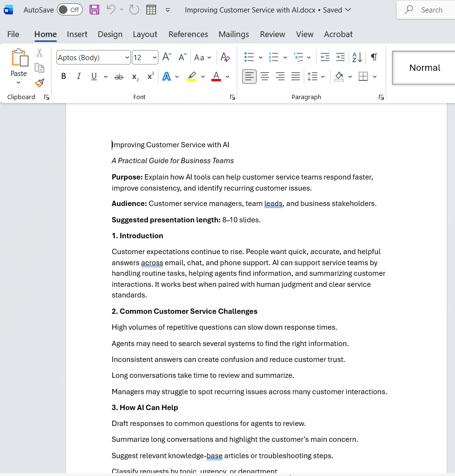Click in the Search box
455x476 pixels.
(x=426, y=10)
